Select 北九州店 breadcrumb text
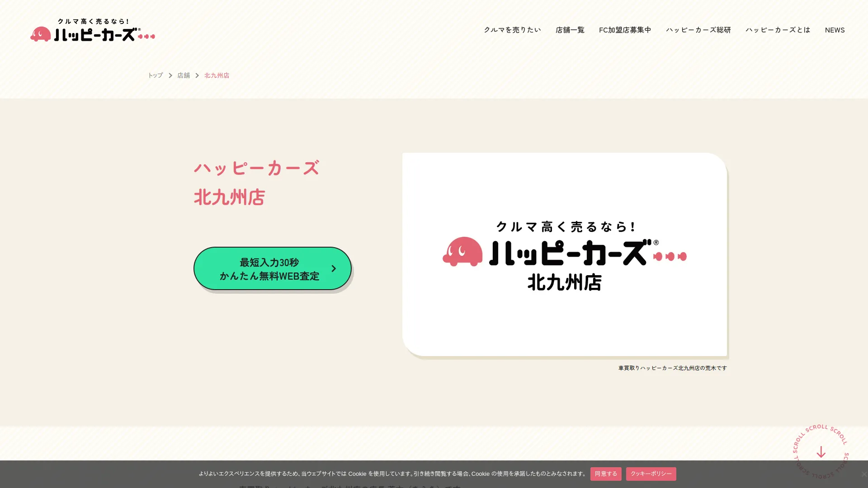The width and height of the screenshot is (868, 488). pos(217,75)
